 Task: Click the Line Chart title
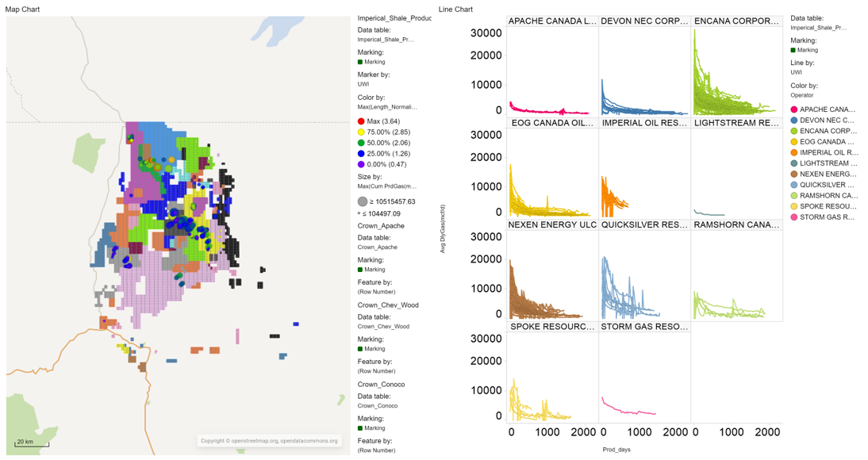[455, 10]
